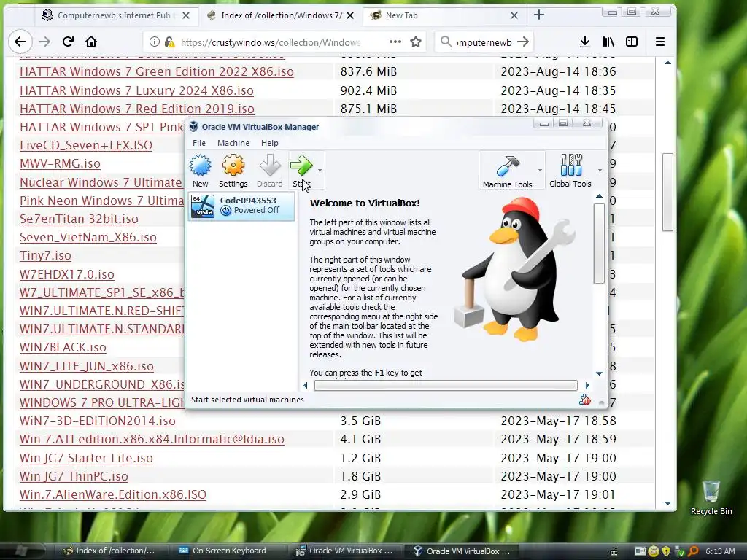Image resolution: width=747 pixels, height=560 pixels.
Task: Expand the Start button dropdown arrow
Action: 320,170
